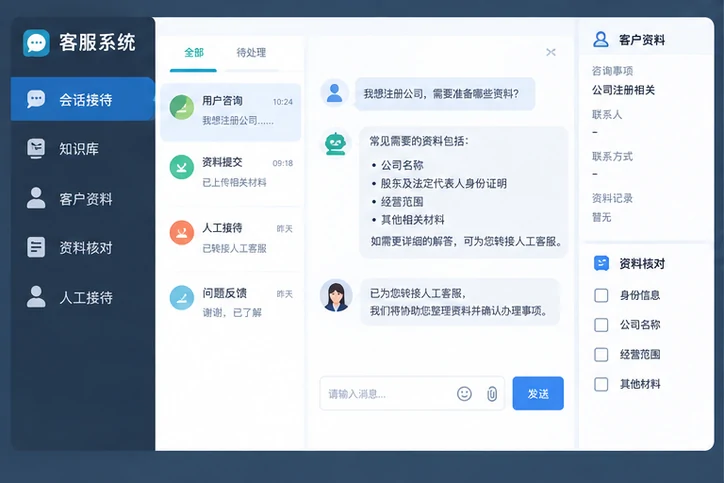Click the 客户资料 panel person icon
This screenshot has width=724, height=483.
click(600, 39)
